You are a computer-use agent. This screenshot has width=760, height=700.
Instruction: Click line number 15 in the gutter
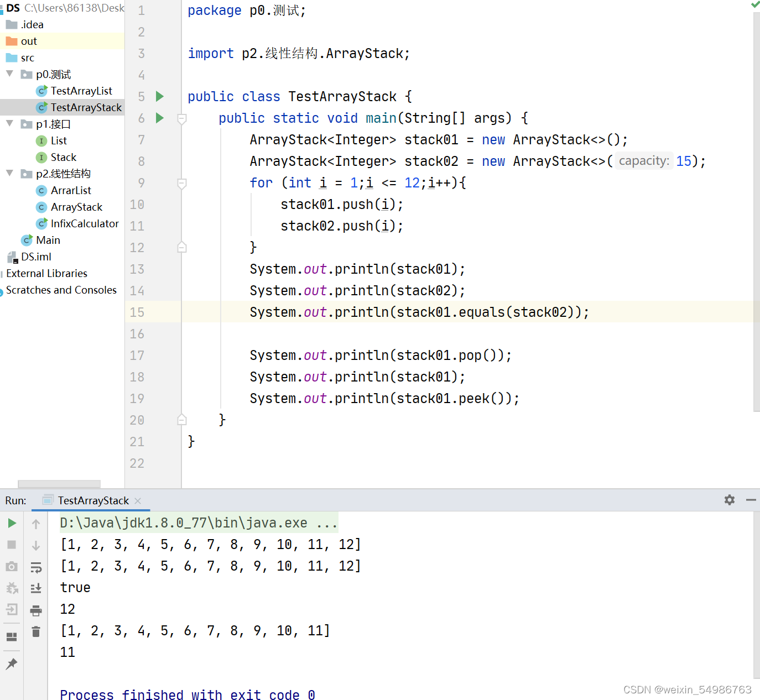[x=137, y=312]
